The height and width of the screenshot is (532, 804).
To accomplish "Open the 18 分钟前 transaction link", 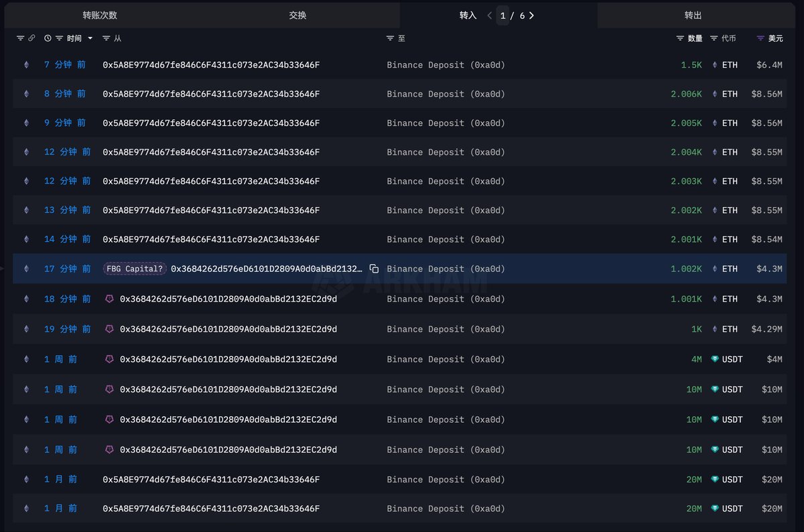I will [68, 299].
